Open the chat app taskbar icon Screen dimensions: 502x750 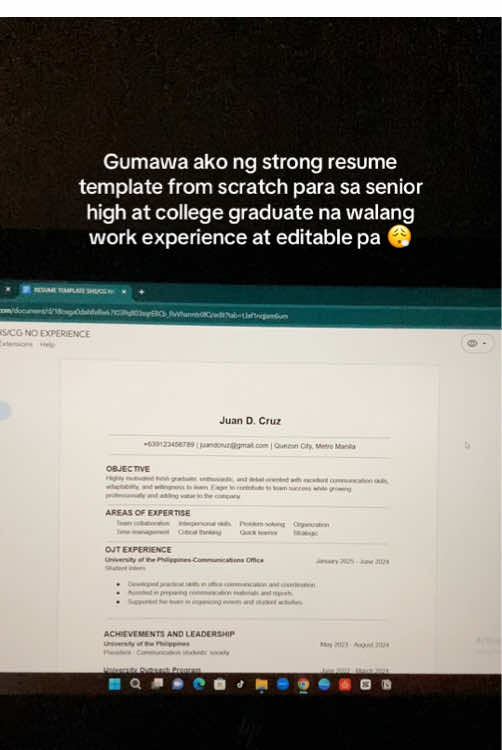click(x=178, y=684)
